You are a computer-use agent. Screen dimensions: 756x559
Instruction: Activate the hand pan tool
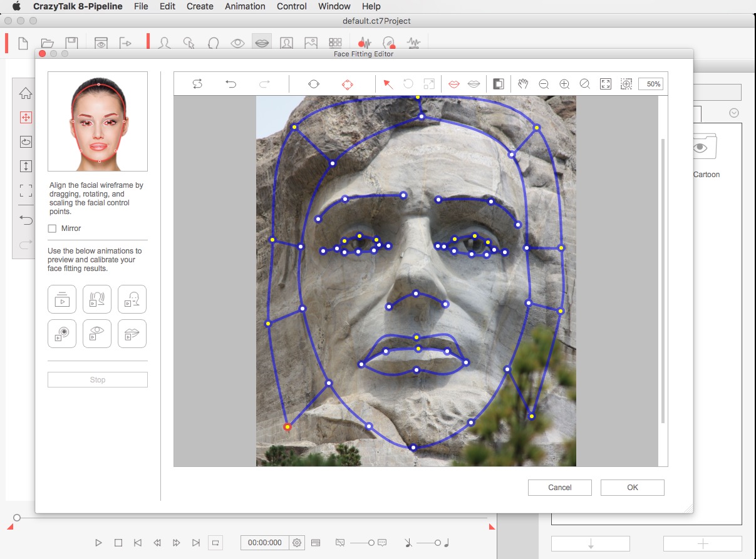coord(524,84)
